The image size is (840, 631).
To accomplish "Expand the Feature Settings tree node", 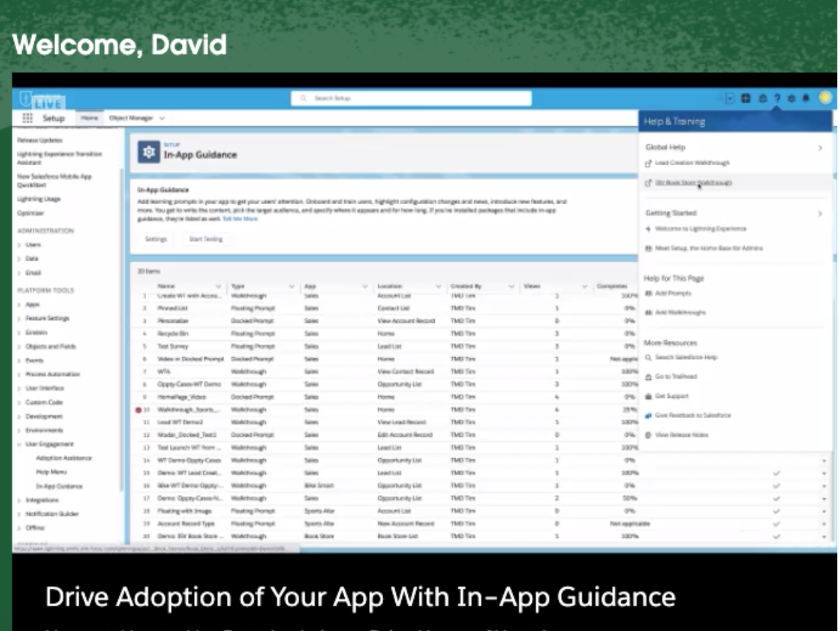I will (19, 319).
